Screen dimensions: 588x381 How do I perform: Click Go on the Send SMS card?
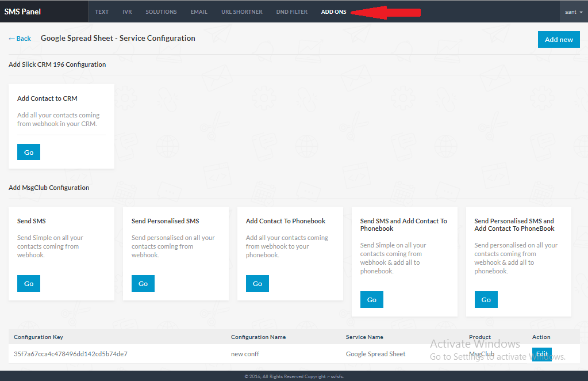(x=29, y=283)
